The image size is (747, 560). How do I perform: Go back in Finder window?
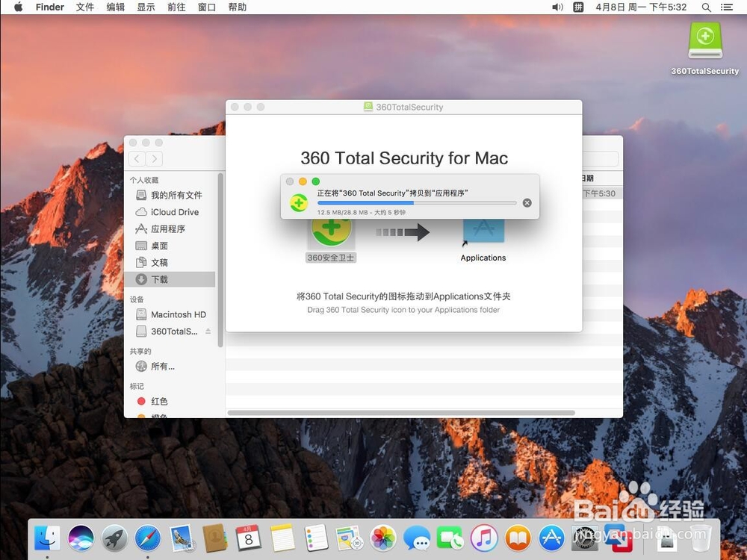click(137, 158)
